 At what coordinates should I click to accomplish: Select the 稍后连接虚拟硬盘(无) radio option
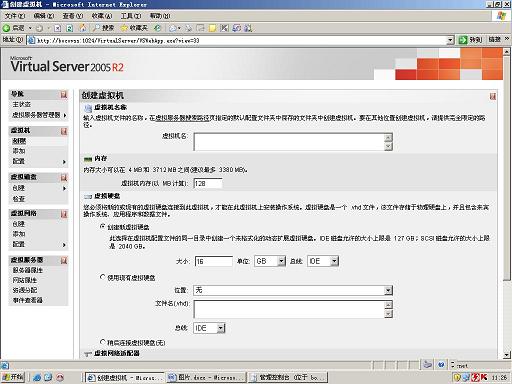103,342
